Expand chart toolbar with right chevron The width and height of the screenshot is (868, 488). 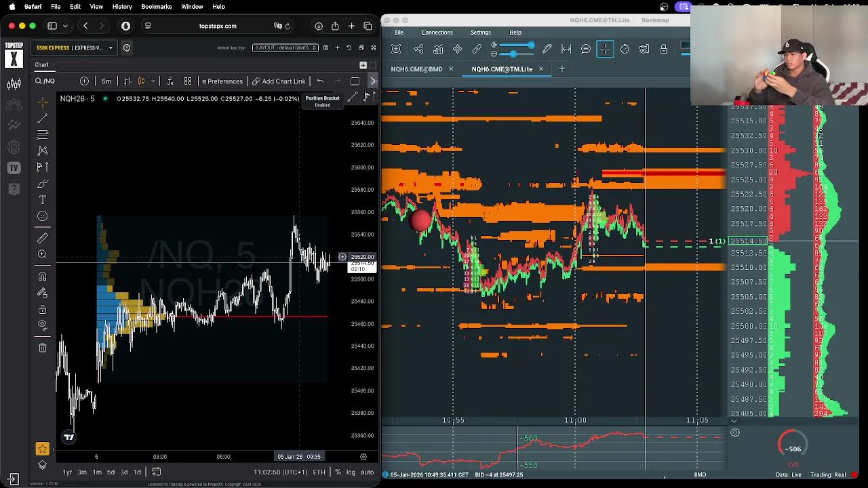(372, 81)
